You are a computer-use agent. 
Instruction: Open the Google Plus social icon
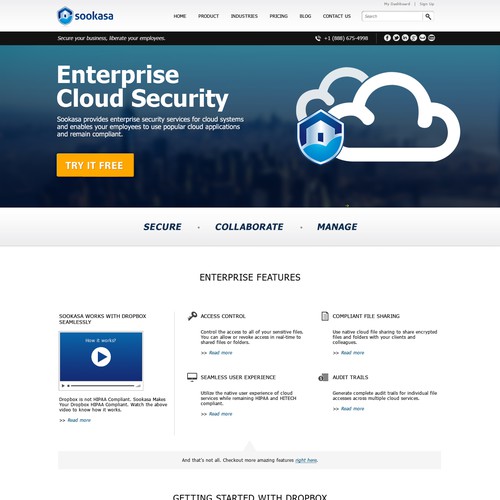[414, 38]
